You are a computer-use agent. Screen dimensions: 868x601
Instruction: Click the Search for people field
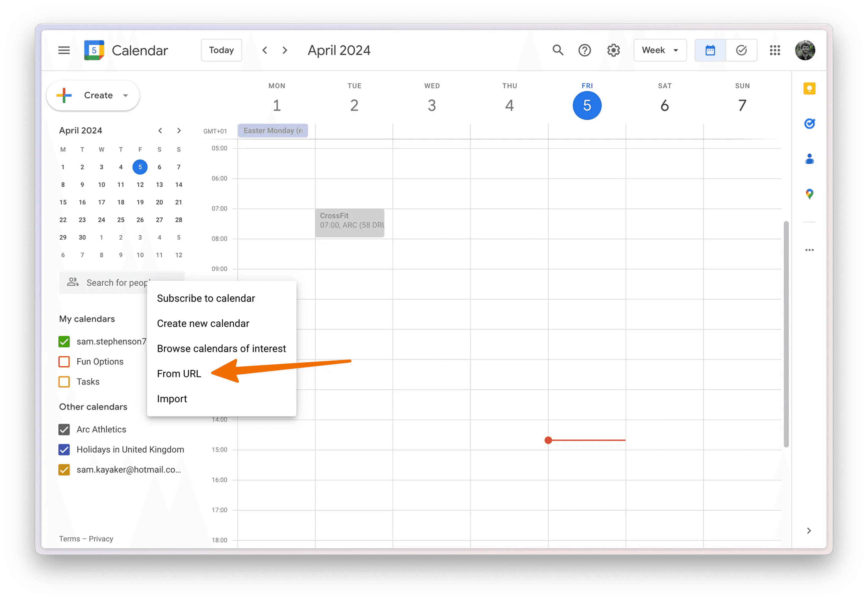(x=113, y=283)
